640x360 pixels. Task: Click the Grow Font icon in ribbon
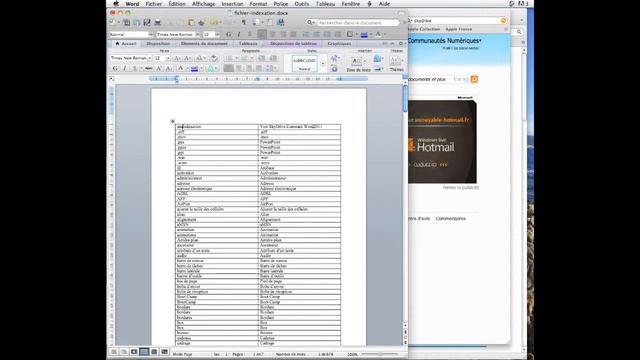click(x=177, y=58)
